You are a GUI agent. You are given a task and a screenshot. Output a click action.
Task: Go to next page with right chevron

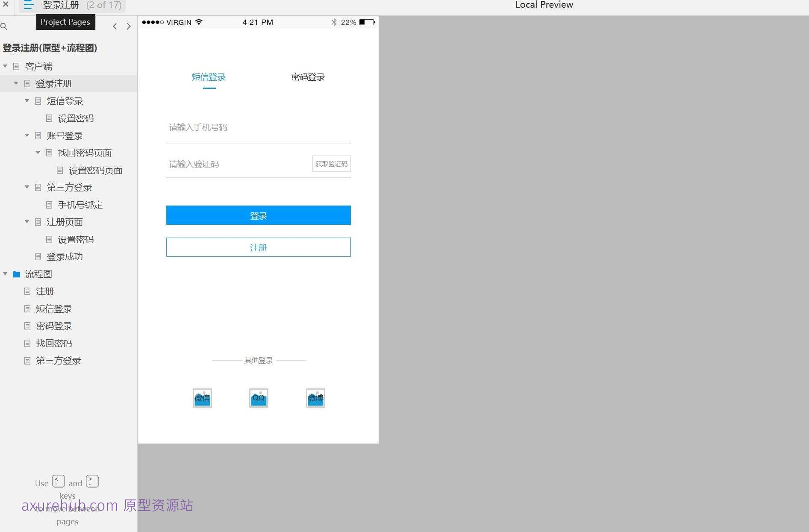click(129, 26)
